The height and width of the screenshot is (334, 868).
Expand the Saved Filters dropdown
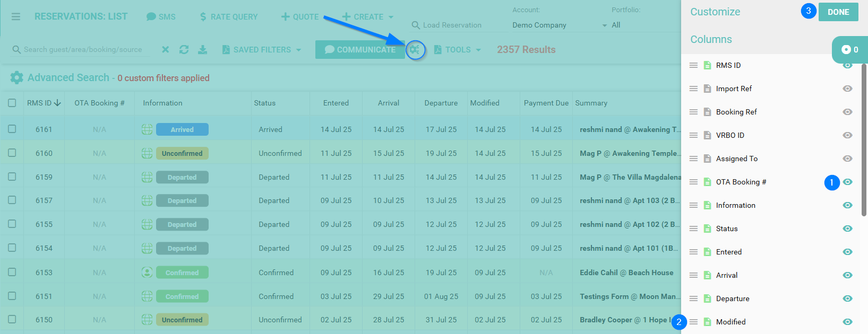262,49
